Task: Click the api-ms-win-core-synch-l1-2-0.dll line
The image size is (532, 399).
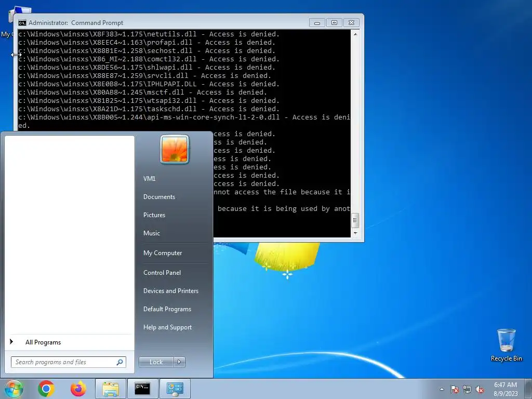Action: [x=184, y=117]
